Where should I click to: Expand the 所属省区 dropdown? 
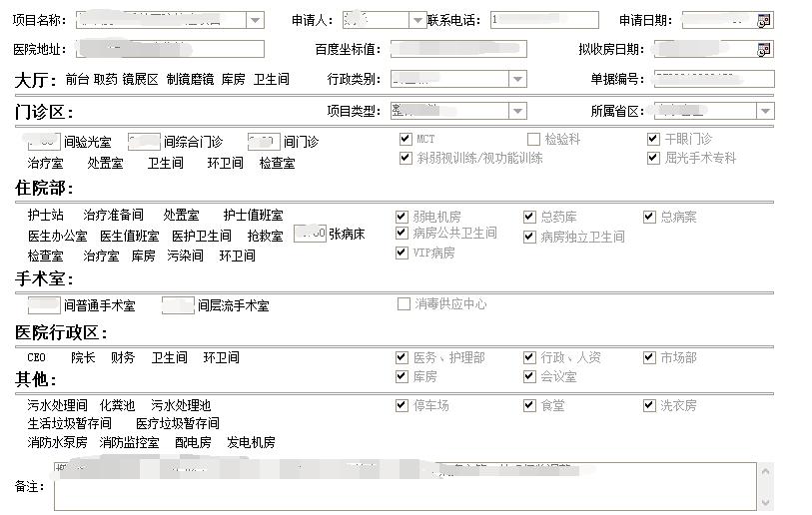pyautogui.click(x=765, y=111)
